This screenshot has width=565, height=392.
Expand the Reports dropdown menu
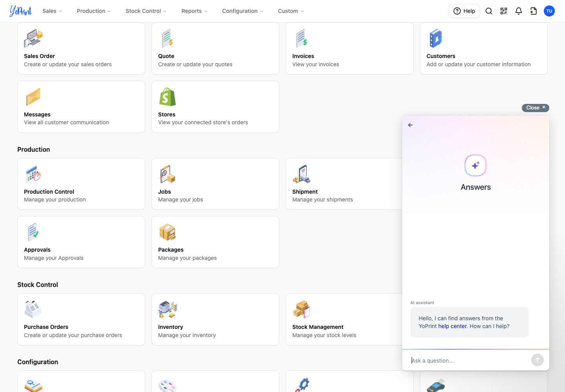[x=194, y=11]
